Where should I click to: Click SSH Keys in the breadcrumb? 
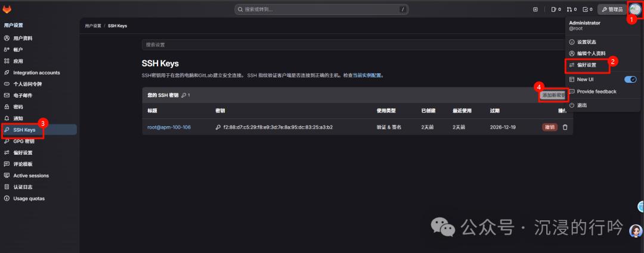[x=117, y=26]
